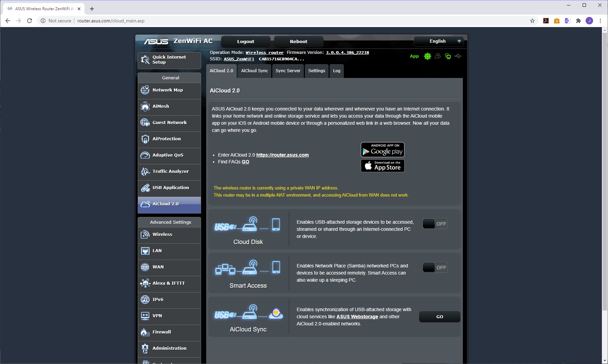Turn on the Cloud Disk switch
The height and width of the screenshot is (364, 608).
point(435,224)
